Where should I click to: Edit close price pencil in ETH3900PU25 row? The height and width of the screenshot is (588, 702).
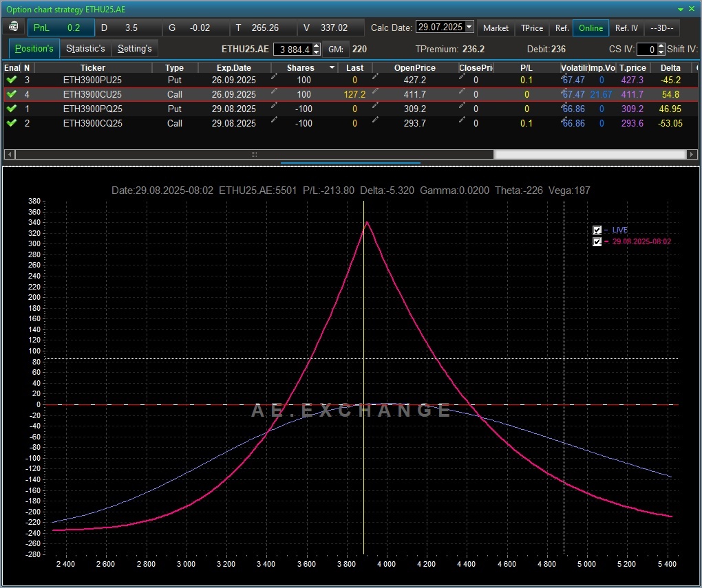462,76
